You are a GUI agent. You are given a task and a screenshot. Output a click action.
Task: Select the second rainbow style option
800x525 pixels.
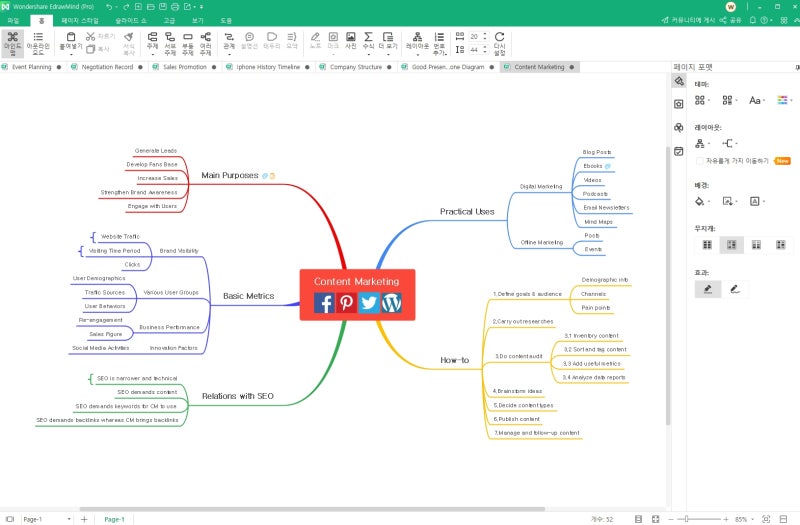[732, 245]
